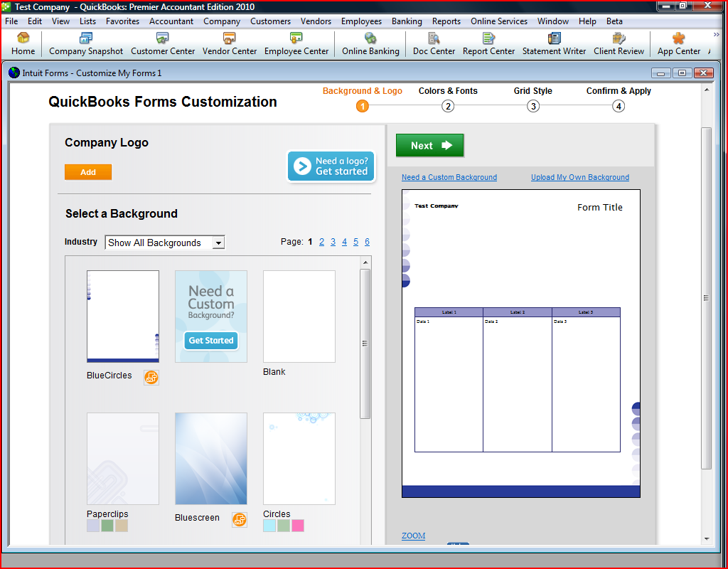Click the background list scrollbar thumb
This screenshot has height=569, width=728.
pyautogui.click(x=365, y=344)
